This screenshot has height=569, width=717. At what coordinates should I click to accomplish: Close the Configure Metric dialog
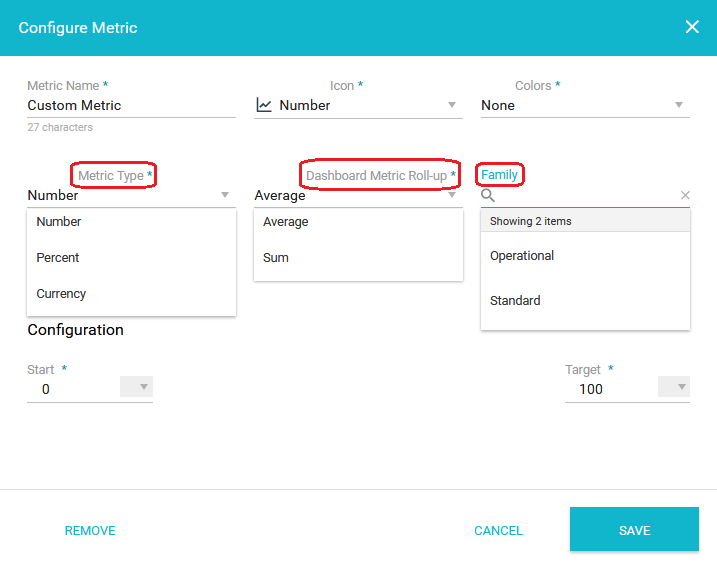(692, 27)
